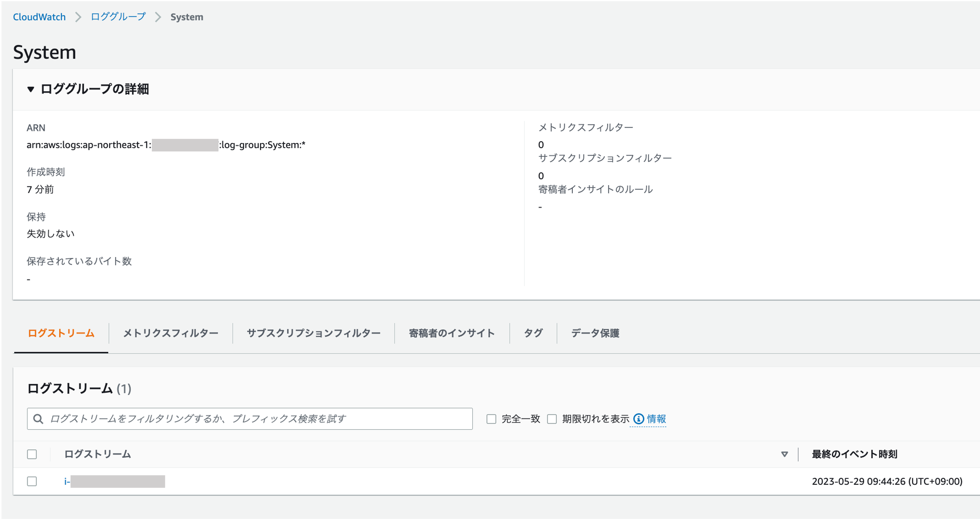980x519 pixels.
Task: Select all log streams header checkbox
Action: (32, 454)
